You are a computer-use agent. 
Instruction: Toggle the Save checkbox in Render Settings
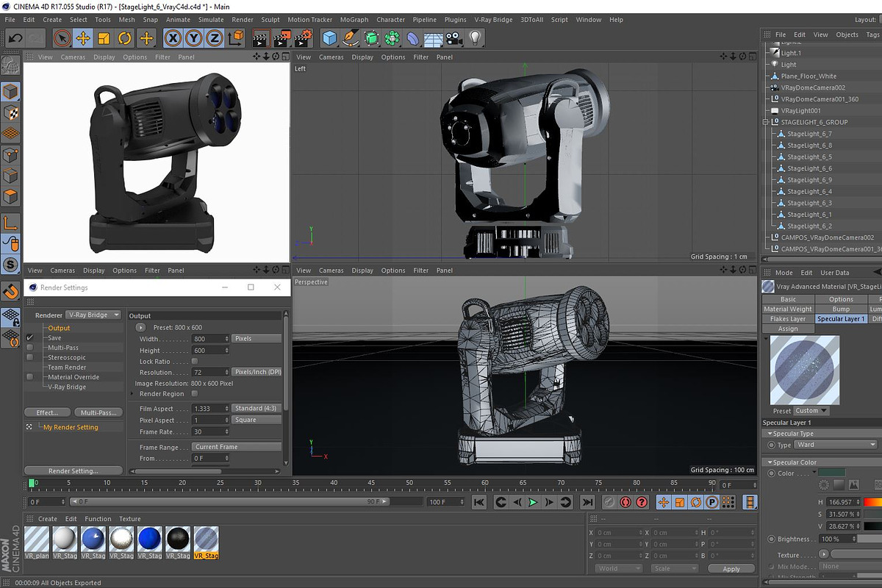pyautogui.click(x=30, y=338)
